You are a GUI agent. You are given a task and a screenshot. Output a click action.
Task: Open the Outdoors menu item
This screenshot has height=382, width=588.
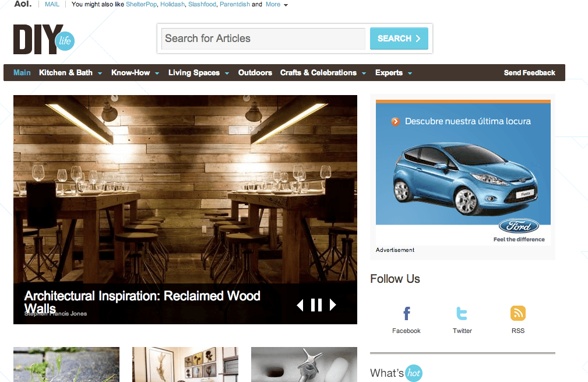(x=255, y=73)
